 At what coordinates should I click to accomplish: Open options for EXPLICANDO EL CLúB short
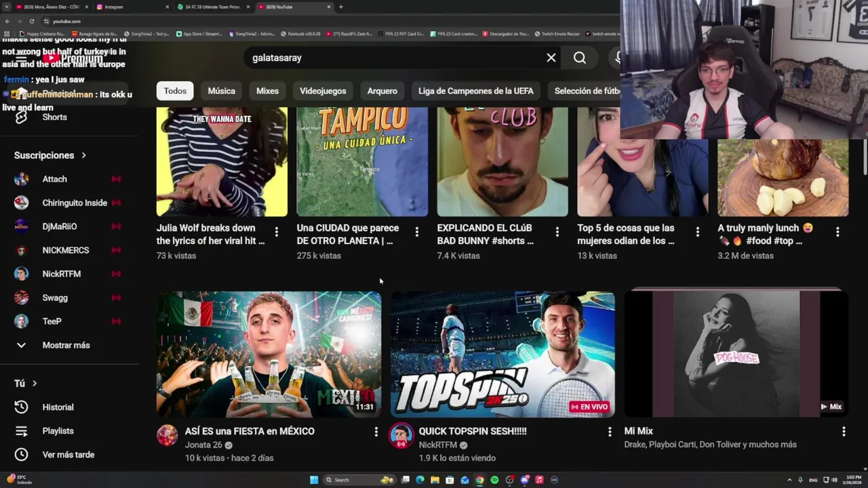coord(557,232)
